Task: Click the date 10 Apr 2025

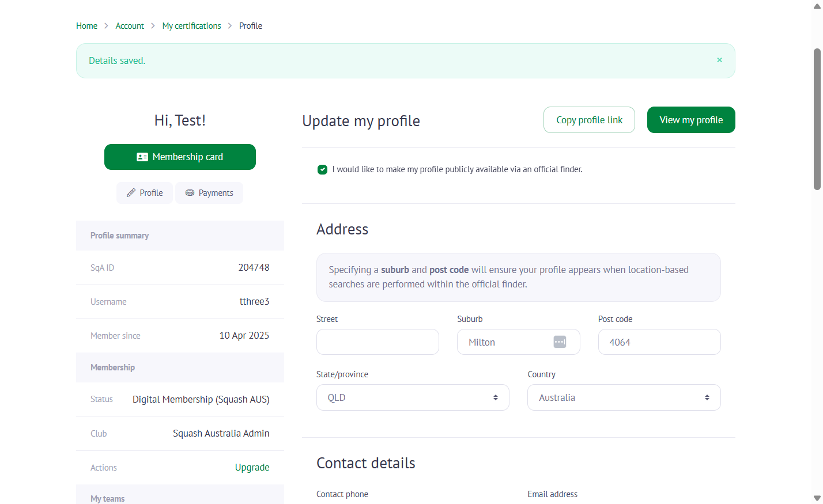Action: point(244,335)
